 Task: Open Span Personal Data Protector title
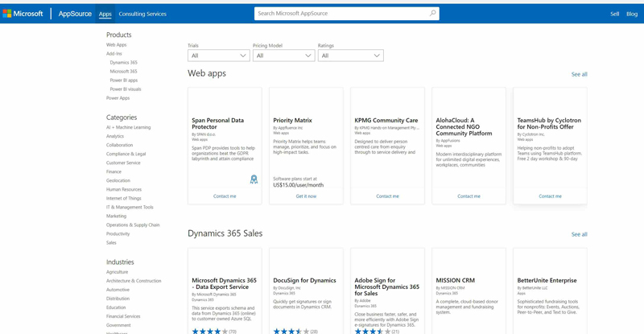click(x=217, y=124)
